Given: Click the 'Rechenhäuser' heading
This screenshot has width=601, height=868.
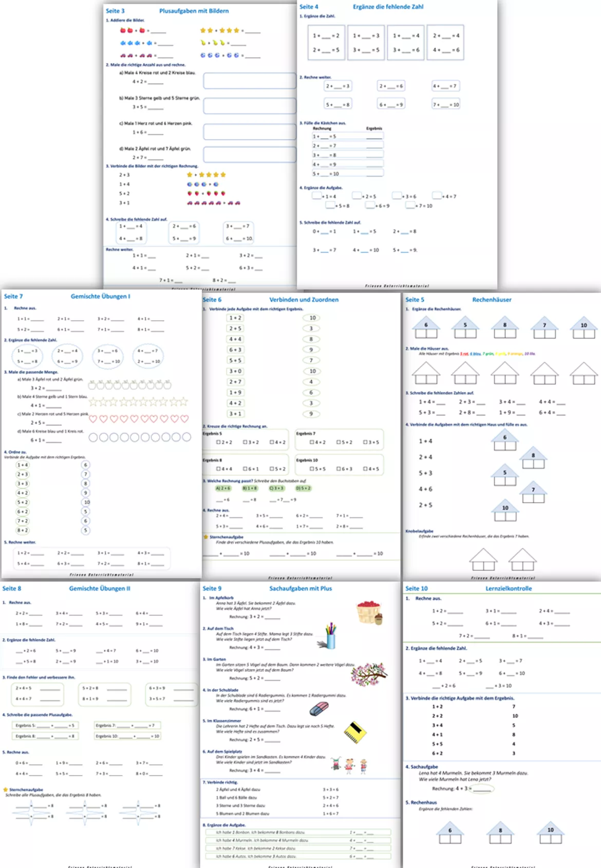Looking at the screenshot, I should pyautogui.click(x=492, y=299).
